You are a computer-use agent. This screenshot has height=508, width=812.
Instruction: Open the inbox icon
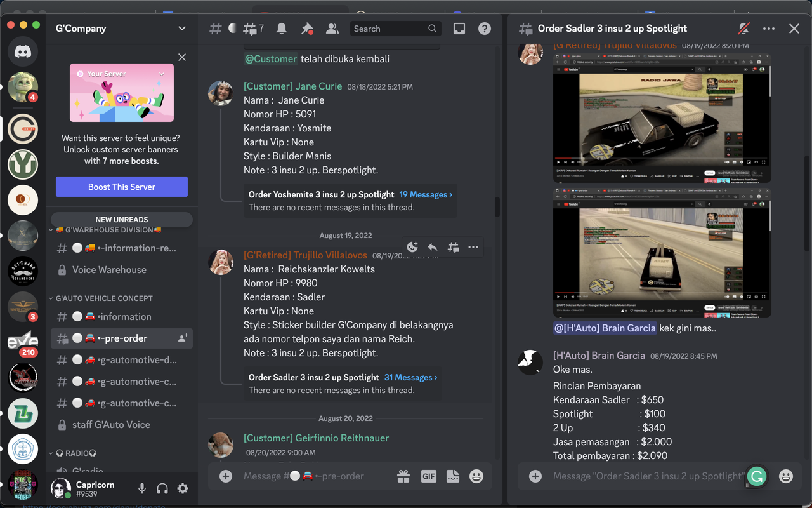pyautogui.click(x=459, y=29)
